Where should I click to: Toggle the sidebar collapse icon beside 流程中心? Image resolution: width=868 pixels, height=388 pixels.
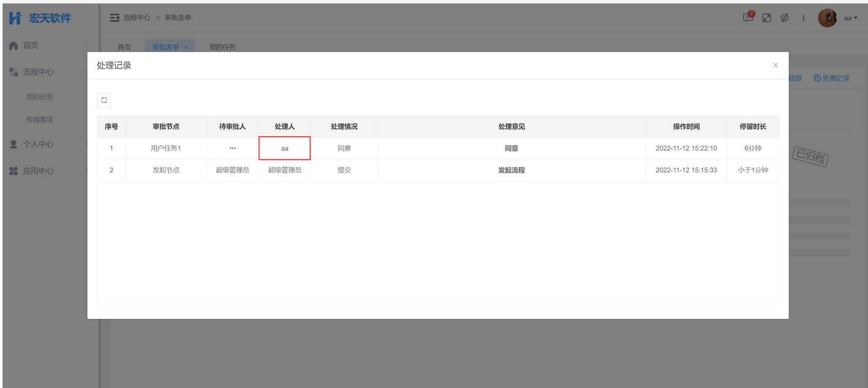(x=114, y=18)
